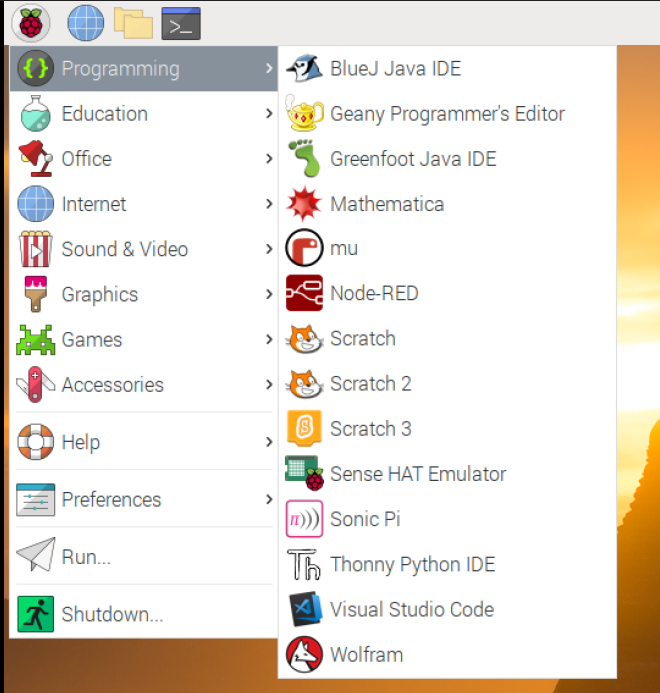Expand the Sound & Video submenu arrow
The image size is (660, 693).
click(x=269, y=249)
